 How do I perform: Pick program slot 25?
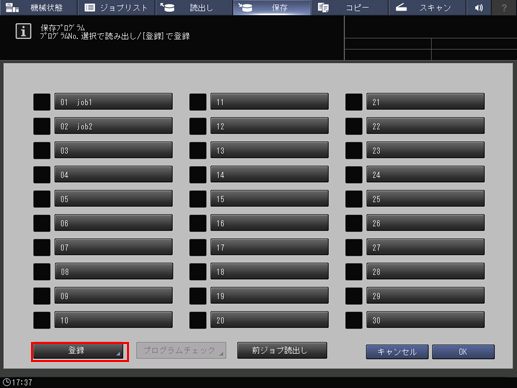point(425,199)
